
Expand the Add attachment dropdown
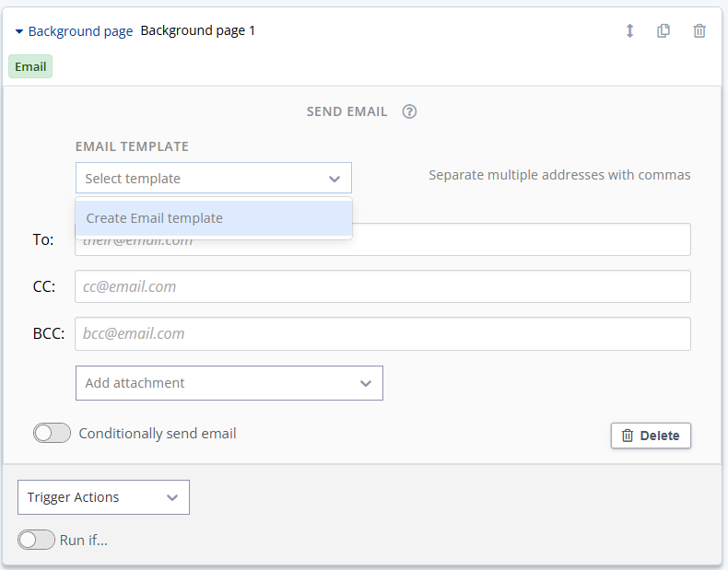coord(229,383)
